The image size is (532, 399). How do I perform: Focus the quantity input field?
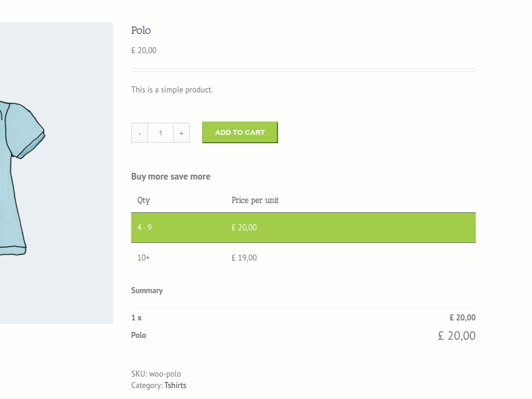pos(160,133)
